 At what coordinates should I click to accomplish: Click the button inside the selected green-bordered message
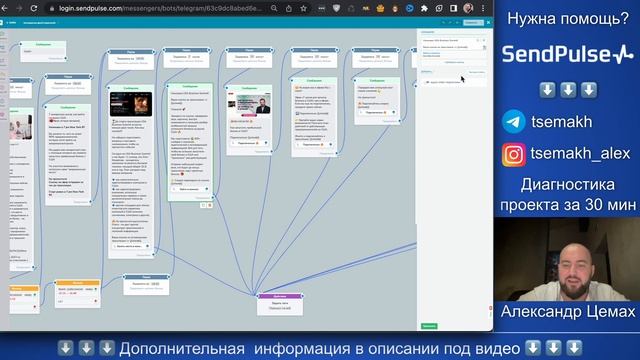[190, 189]
